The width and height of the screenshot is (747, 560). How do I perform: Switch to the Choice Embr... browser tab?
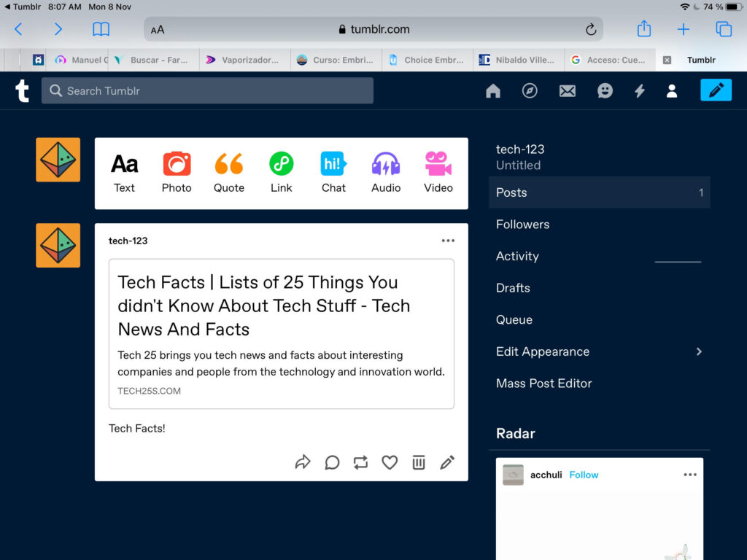pos(427,60)
